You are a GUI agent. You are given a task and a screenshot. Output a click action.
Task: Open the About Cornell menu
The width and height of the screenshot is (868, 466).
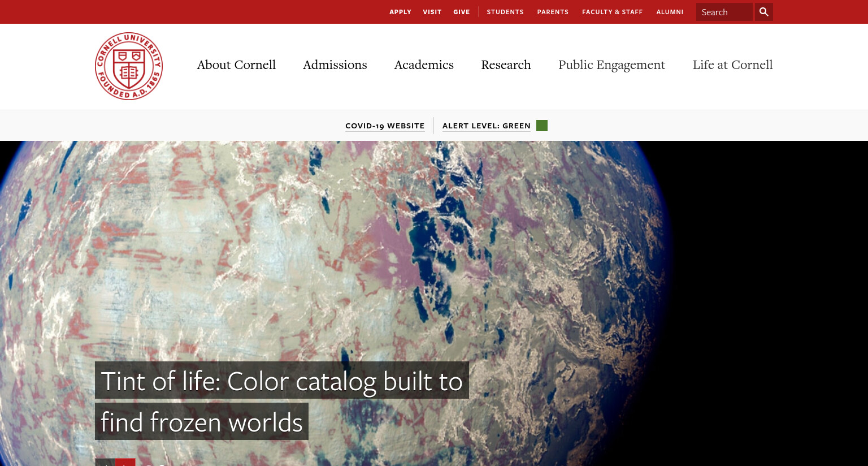tap(236, 65)
